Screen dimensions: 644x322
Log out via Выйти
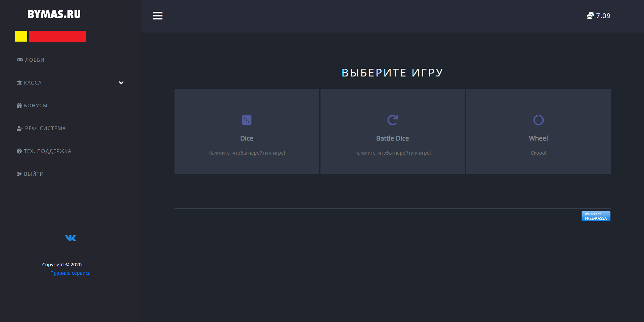coord(34,174)
